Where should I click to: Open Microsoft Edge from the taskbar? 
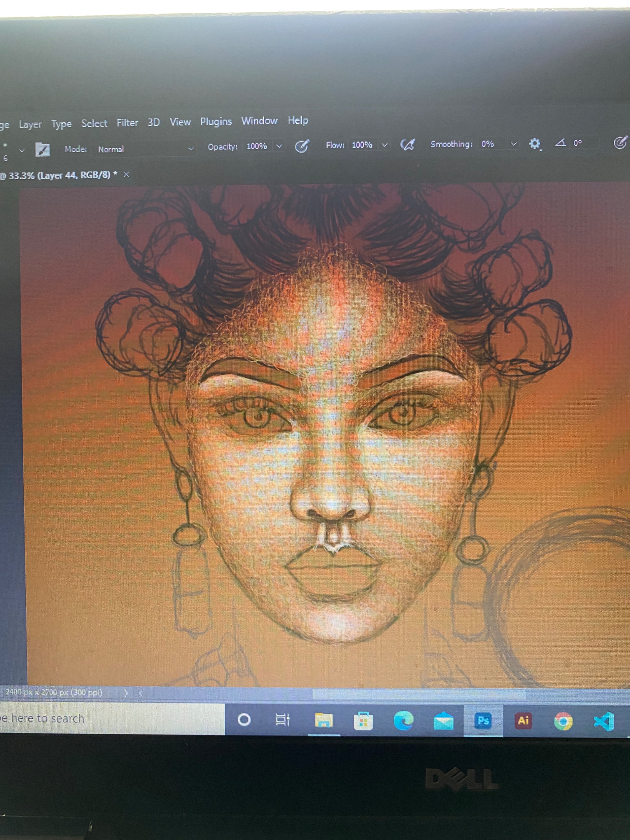click(x=403, y=720)
